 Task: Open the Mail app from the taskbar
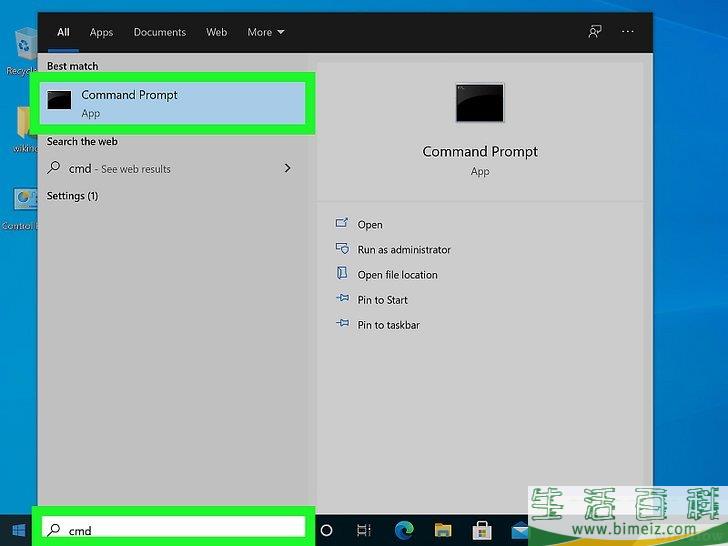click(520, 531)
